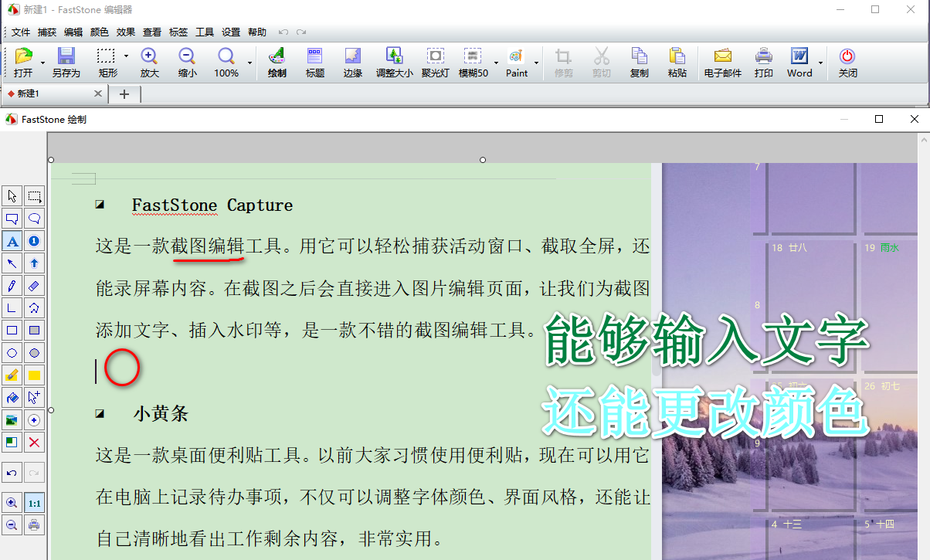Click the 另存为 save-as button

66,62
